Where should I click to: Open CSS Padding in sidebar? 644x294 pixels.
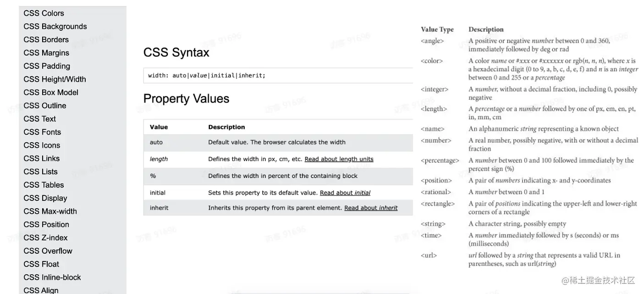(47, 66)
